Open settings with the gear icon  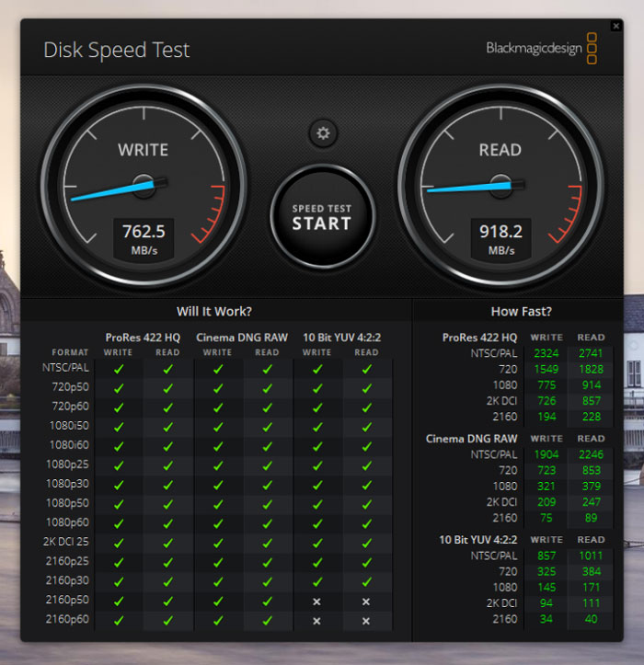(x=322, y=133)
